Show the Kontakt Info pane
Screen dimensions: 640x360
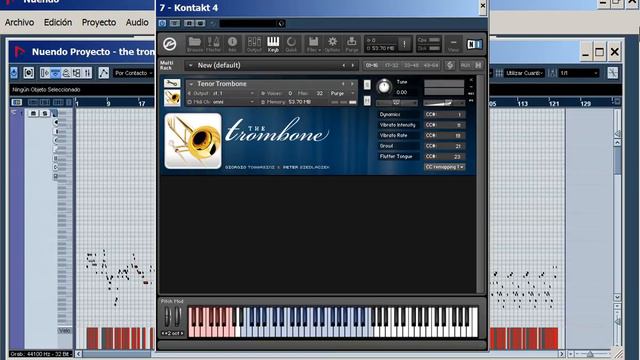232,44
